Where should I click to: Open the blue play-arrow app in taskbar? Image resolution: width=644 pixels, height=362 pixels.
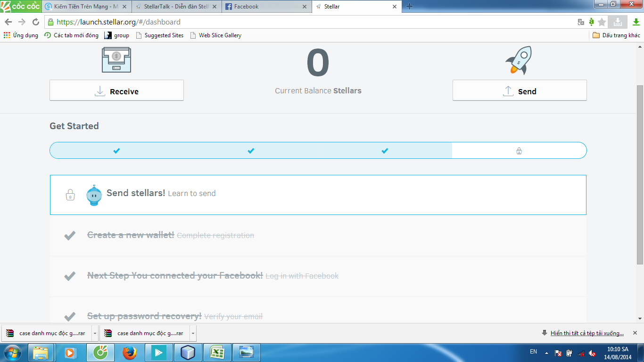pos(158,353)
